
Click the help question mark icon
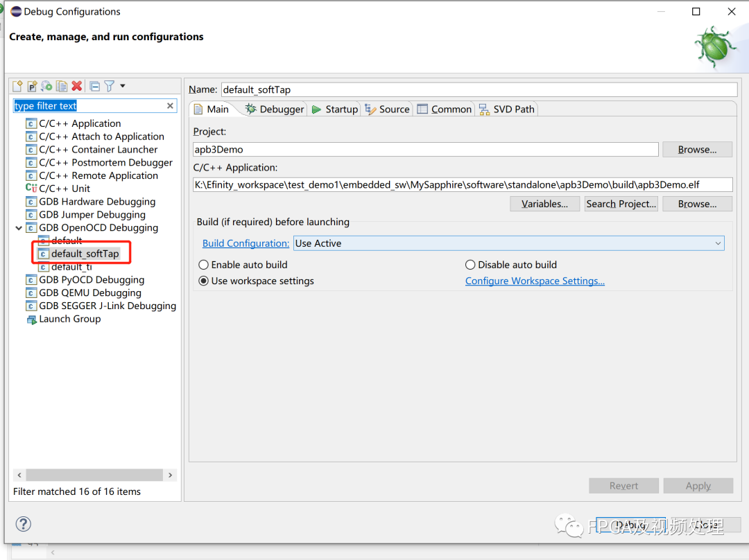[x=23, y=524]
